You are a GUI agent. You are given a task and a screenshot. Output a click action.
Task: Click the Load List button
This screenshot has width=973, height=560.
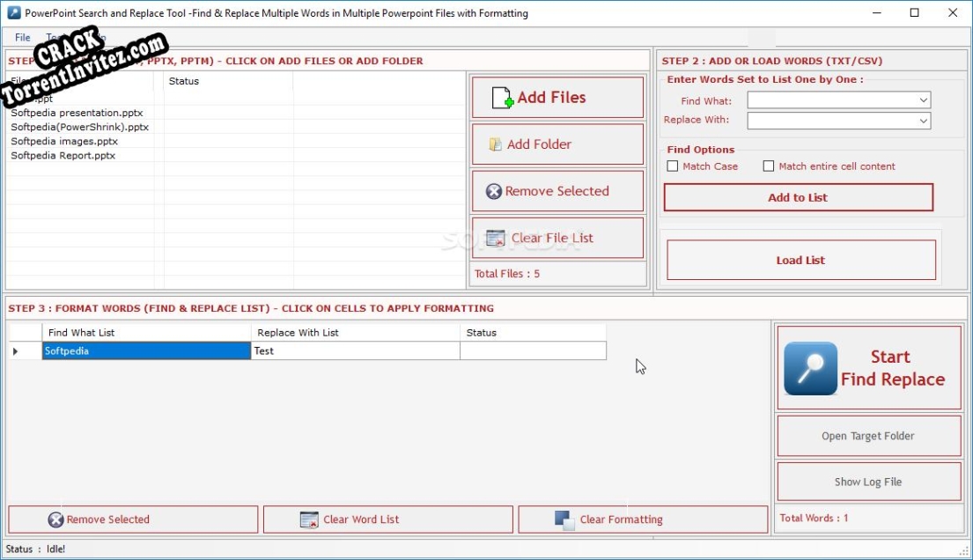coord(800,260)
